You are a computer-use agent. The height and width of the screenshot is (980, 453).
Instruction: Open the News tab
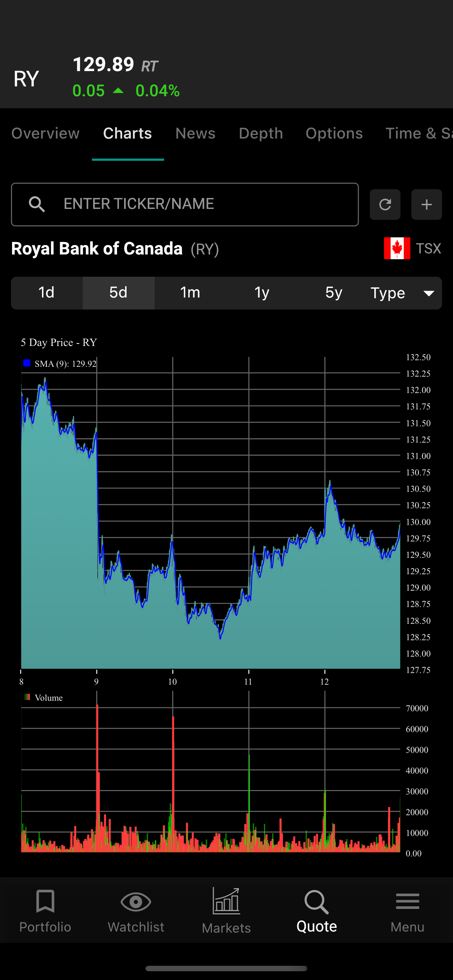[x=195, y=133]
